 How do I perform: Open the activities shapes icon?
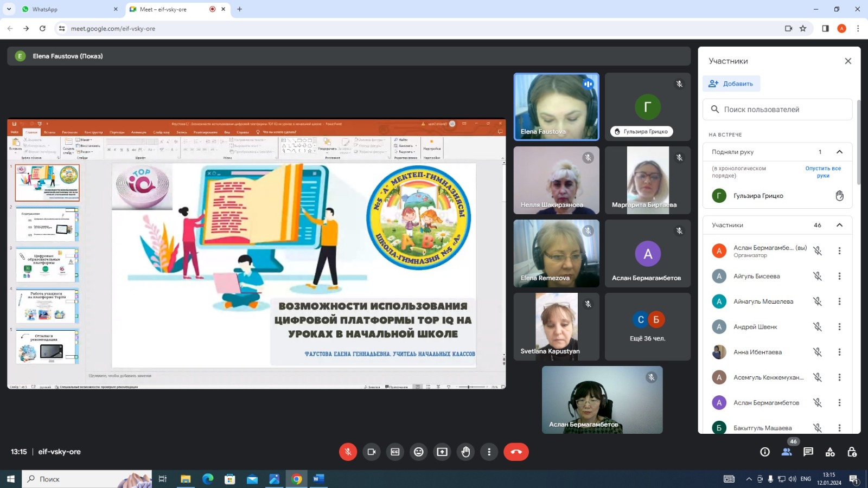coord(830,452)
